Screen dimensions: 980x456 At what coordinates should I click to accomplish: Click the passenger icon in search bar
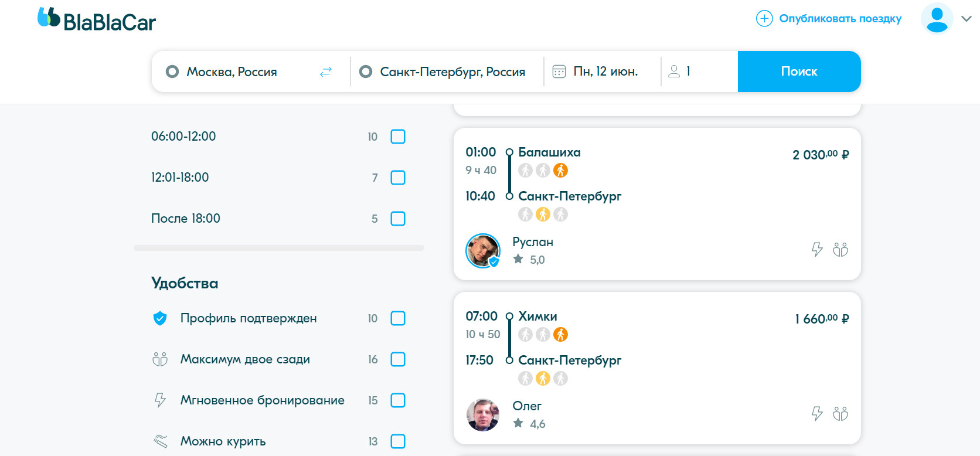[674, 72]
